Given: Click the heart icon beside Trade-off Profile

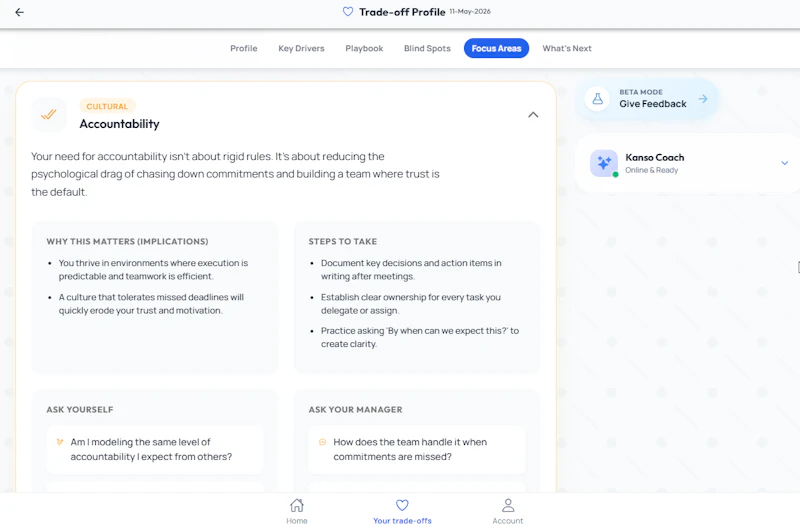Looking at the screenshot, I should click(x=347, y=12).
